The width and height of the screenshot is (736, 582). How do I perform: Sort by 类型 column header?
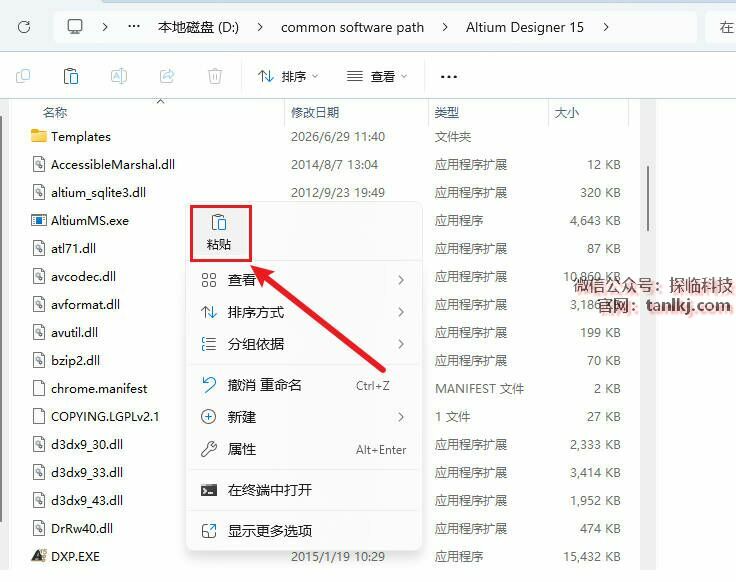[446, 113]
